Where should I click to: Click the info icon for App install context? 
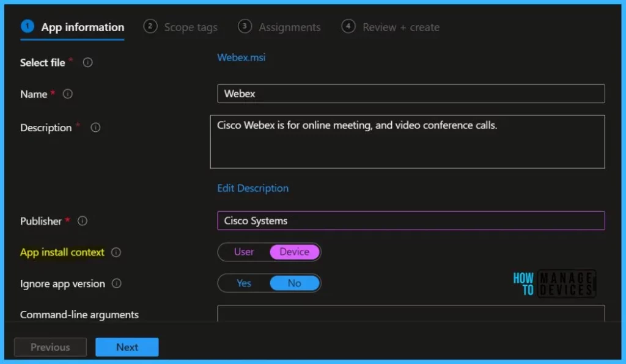click(x=116, y=252)
